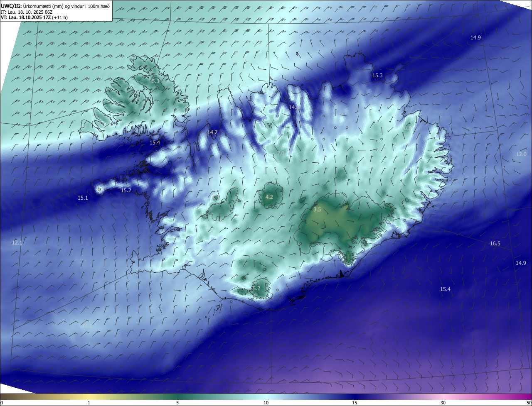Select the 5.3 value over the Westfjords
This screenshot has width=532, height=406.
155,81
